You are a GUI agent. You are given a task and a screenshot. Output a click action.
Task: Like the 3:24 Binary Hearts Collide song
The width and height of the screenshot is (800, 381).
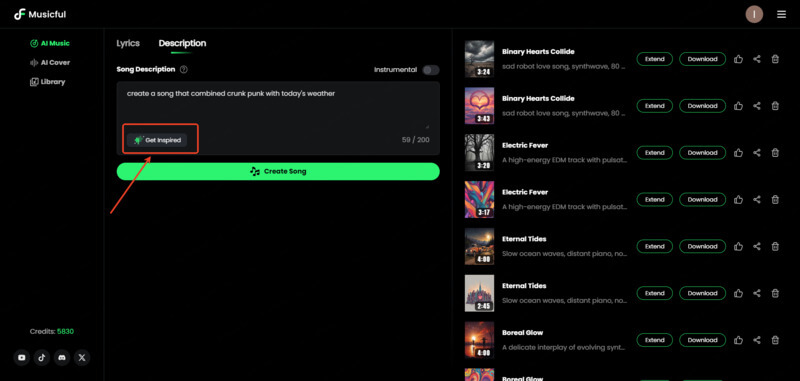click(738, 59)
